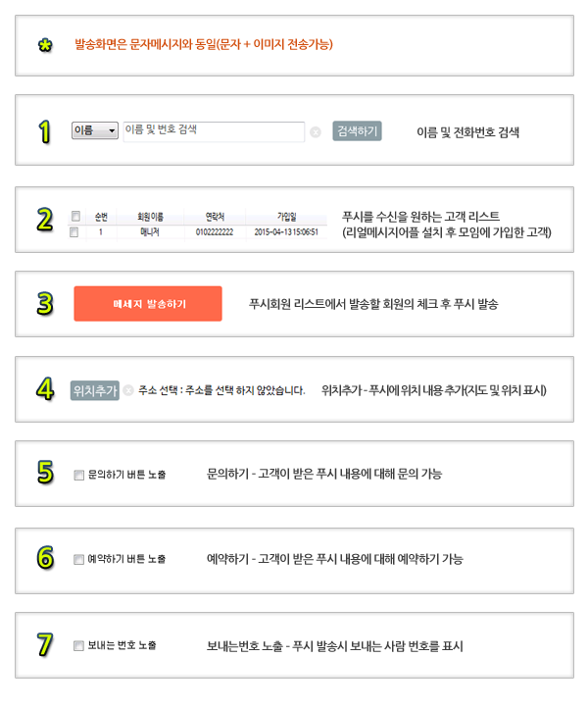Click the orange 메세지 발송하기 button
The height and width of the screenshot is (708, 588).
(x=148, y=303)
